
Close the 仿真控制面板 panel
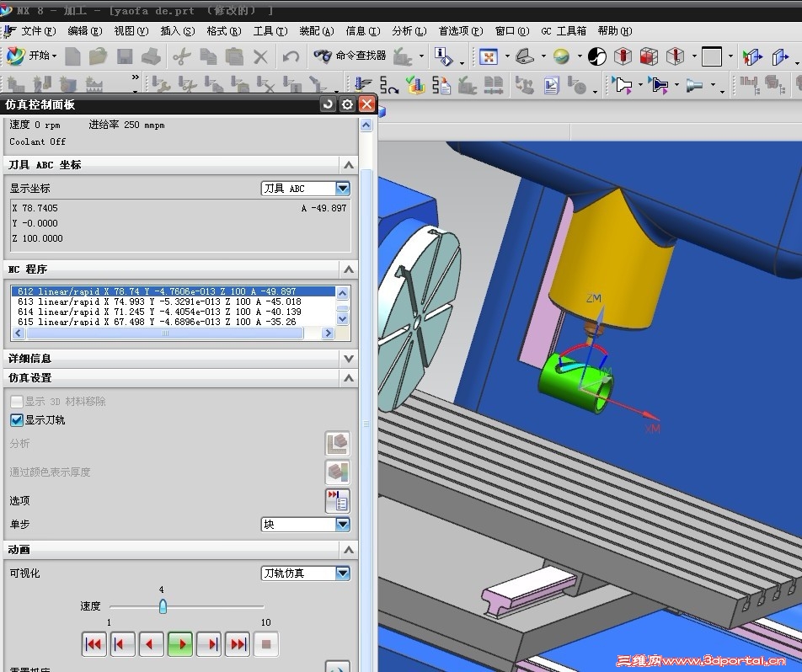tap(366, 104)
